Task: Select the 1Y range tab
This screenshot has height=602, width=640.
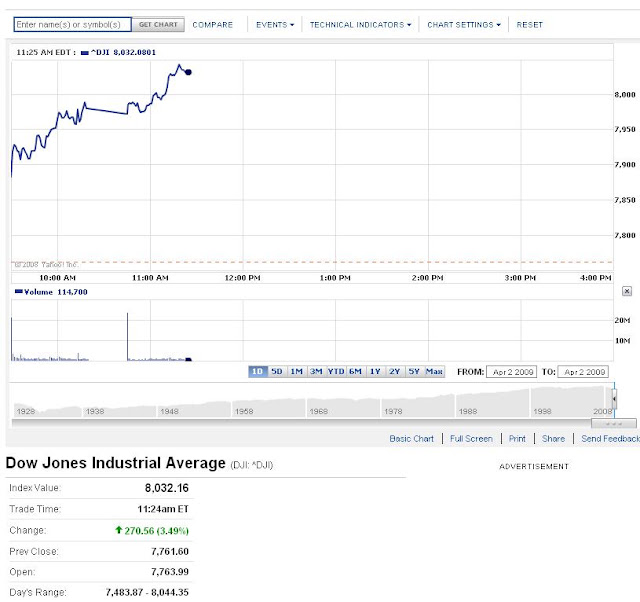Action: pos(375,371)
